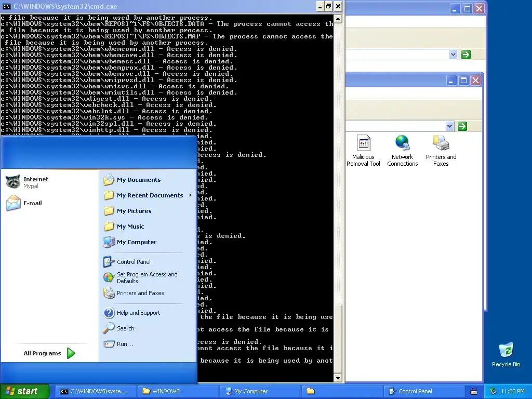The image size is (532, 399).
Task: Click the My Pictures folder icon
Action: 109,211
